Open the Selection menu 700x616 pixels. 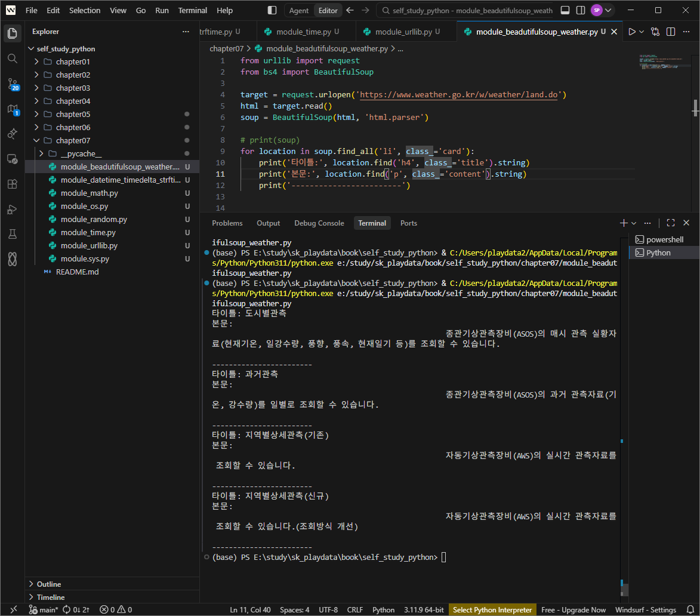[x=85, y=10]
